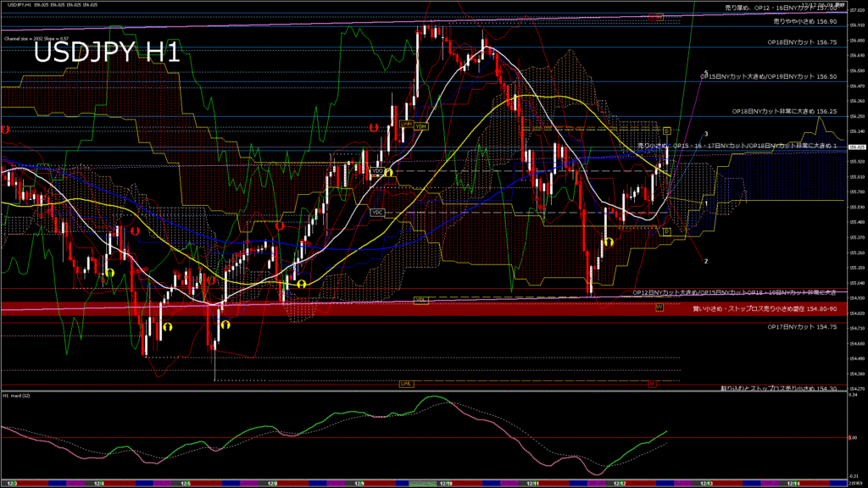This screenshot has width=868, height=488.
Task: Click the YDH label box
Action: [x=420, y=125]
